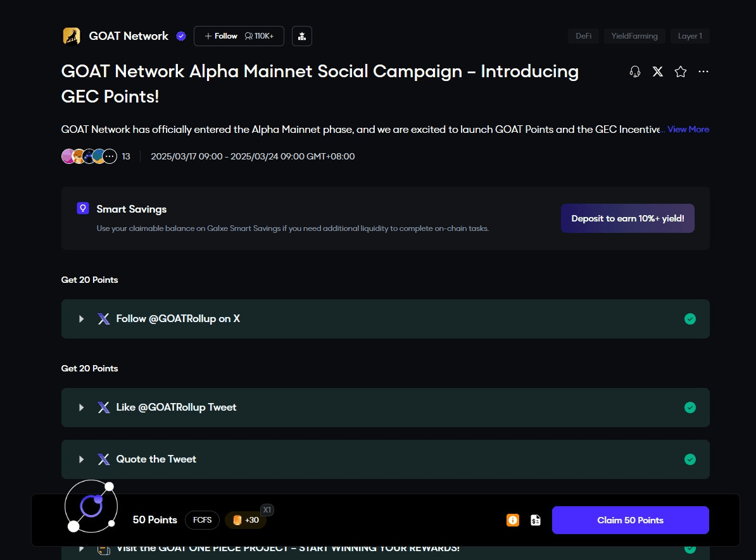Open the participant avatars stack
Viewport: 756px width, 560px height.
89,156
